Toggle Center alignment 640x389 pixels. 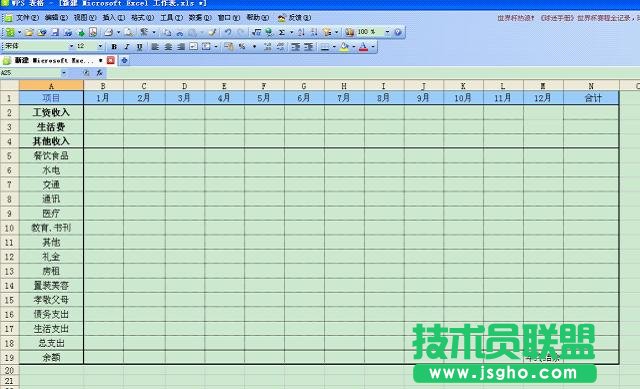[168, 47]
